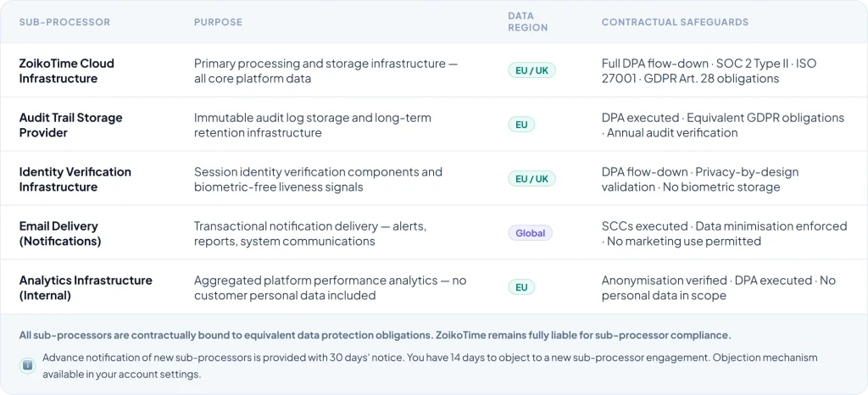
Task: Click the ZoikoTime Cloud Infrastructure row name
Action: (x=66, y=70)
